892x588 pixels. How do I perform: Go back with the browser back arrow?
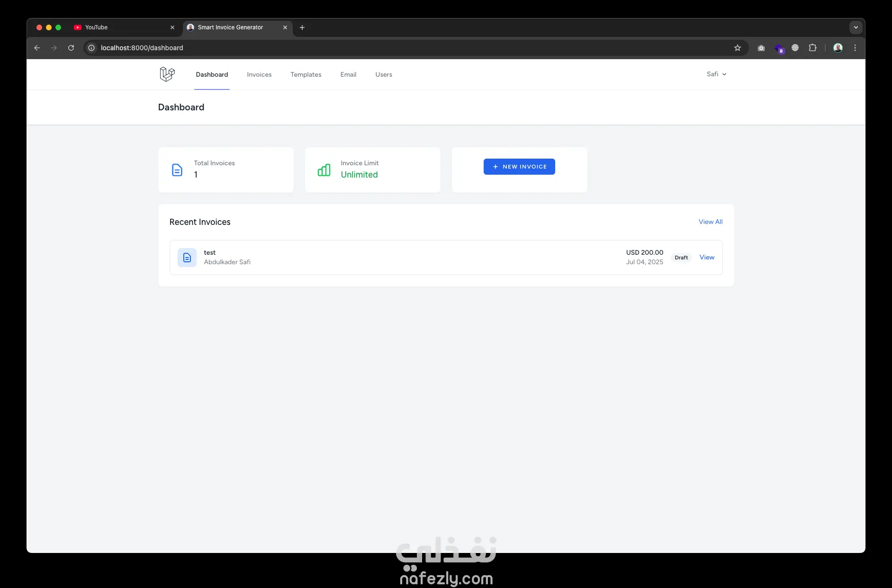[x=37, y=48]
